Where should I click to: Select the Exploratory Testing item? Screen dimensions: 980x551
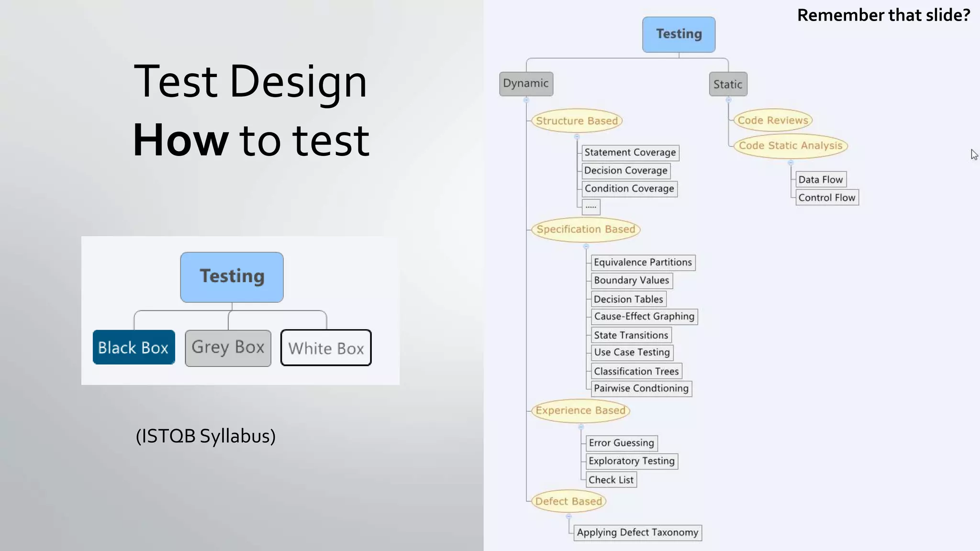[x=631, y=461]
